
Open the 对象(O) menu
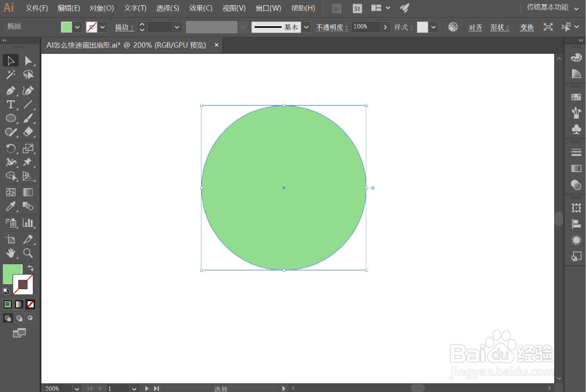(x=101, y=8)
